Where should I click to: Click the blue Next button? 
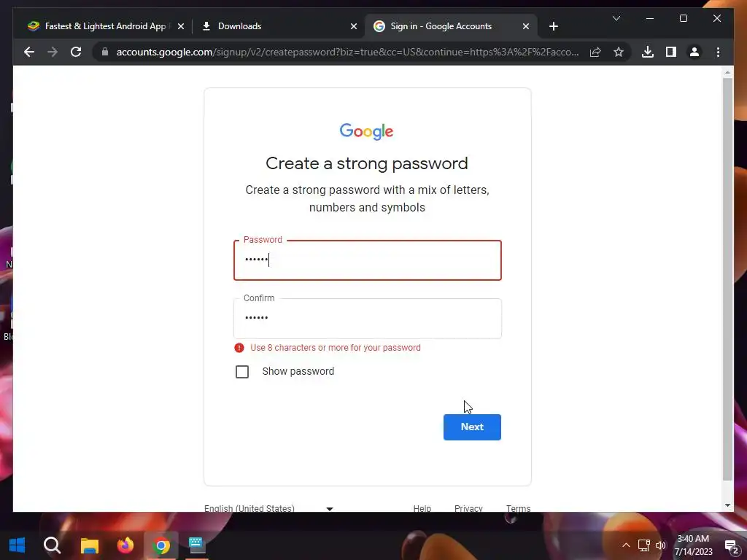472,427
